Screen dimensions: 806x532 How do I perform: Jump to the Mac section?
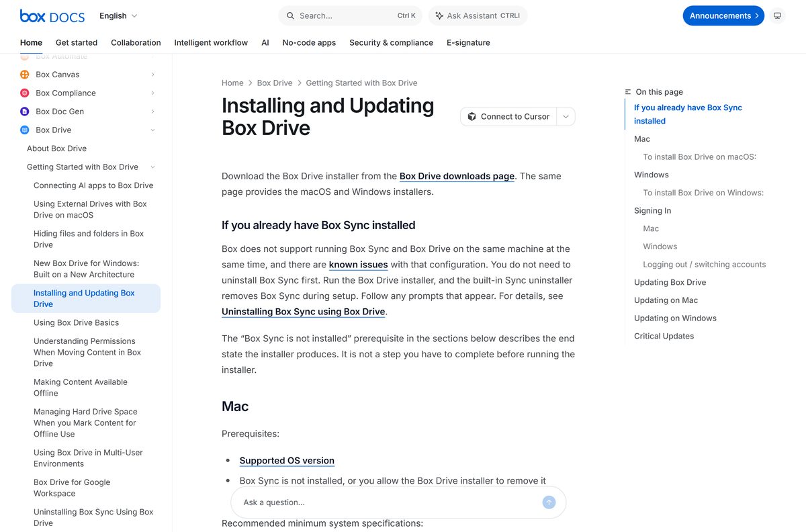(642, 139)
